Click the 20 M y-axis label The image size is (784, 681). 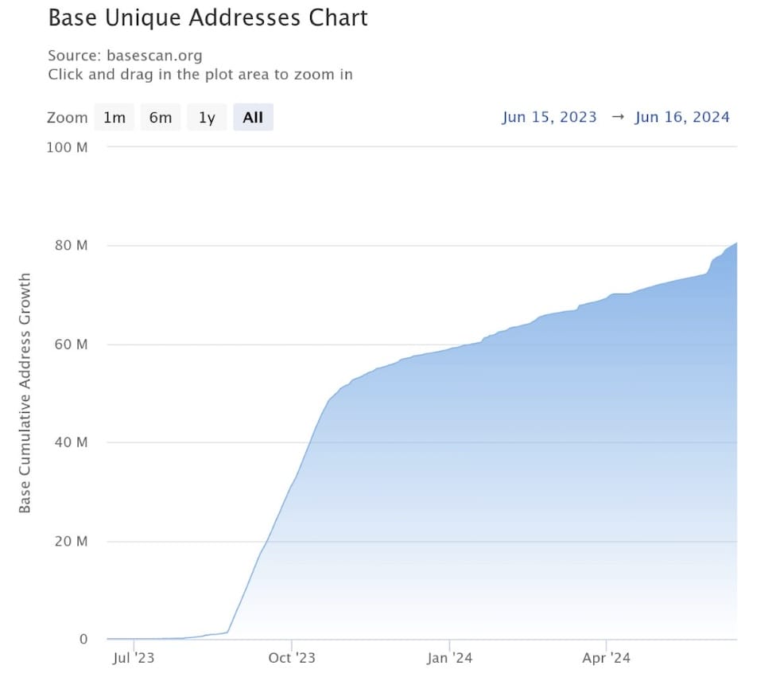pos(71,542)
